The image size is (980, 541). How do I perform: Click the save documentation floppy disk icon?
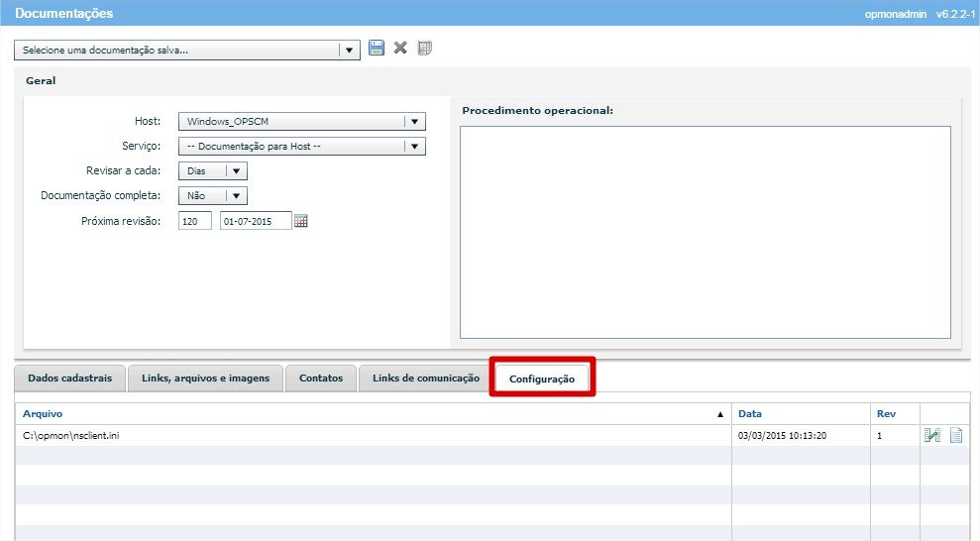pos(377,49)
